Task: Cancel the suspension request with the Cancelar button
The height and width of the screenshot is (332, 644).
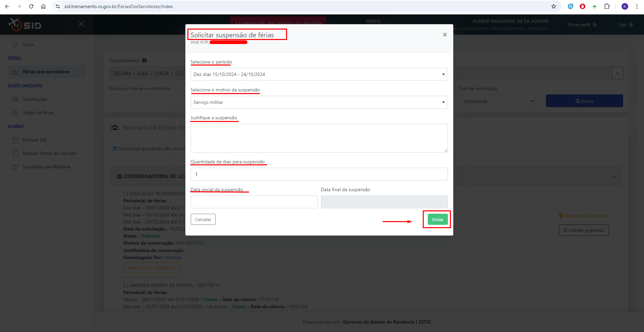Action: (203, 219)
